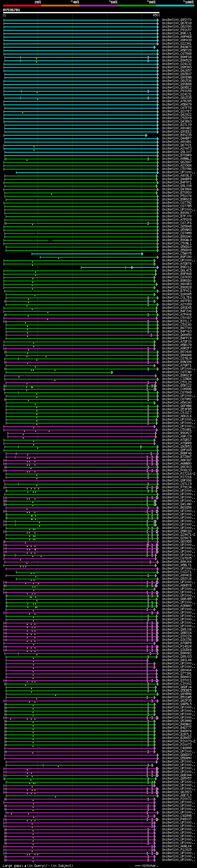Click the orange ~40% legend bar
This screenshot has height=868, width=197.
coord(60,6)
